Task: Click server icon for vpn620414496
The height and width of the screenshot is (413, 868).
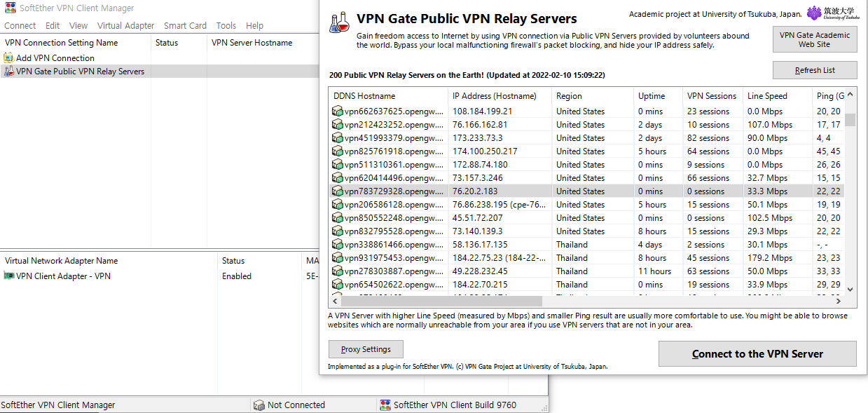Action: point(338,178)
